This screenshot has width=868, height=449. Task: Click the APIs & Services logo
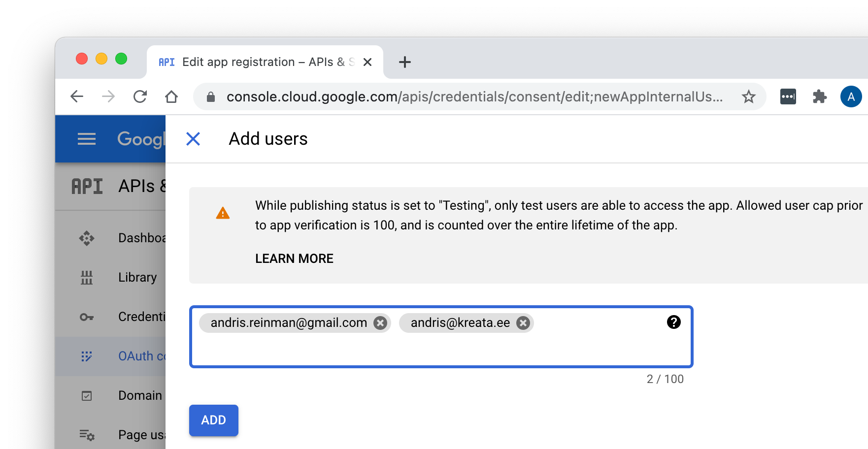click(x=87, y=186)
